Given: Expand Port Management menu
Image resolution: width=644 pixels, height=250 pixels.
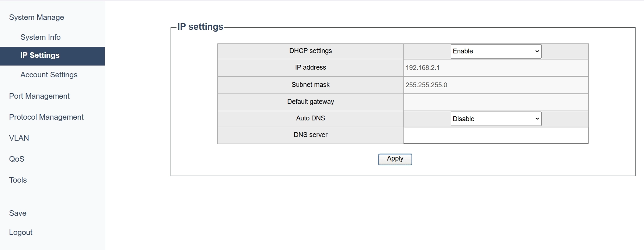Looking at the screenshot, I should pyautogui.click(x=39, y=96).
